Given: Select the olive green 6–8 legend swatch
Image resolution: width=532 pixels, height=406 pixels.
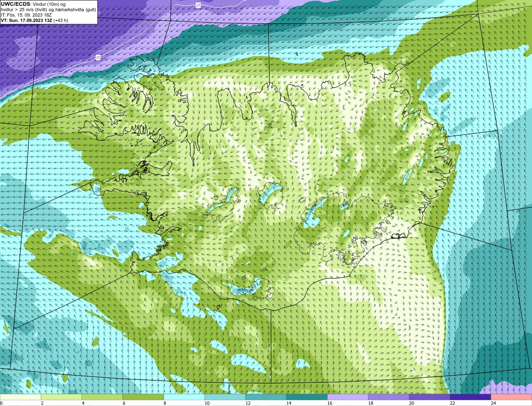Looking at the screenshot, I should click(143, 397).
